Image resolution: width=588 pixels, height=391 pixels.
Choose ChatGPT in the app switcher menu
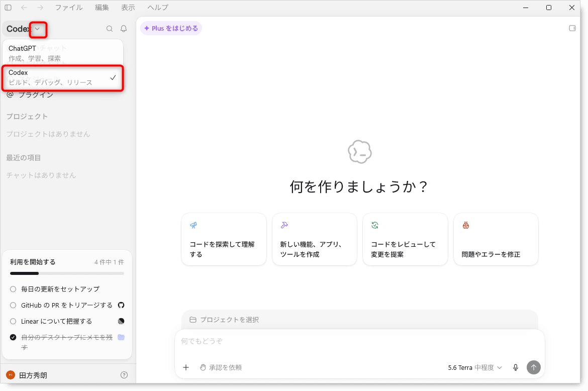pos(63,53)
